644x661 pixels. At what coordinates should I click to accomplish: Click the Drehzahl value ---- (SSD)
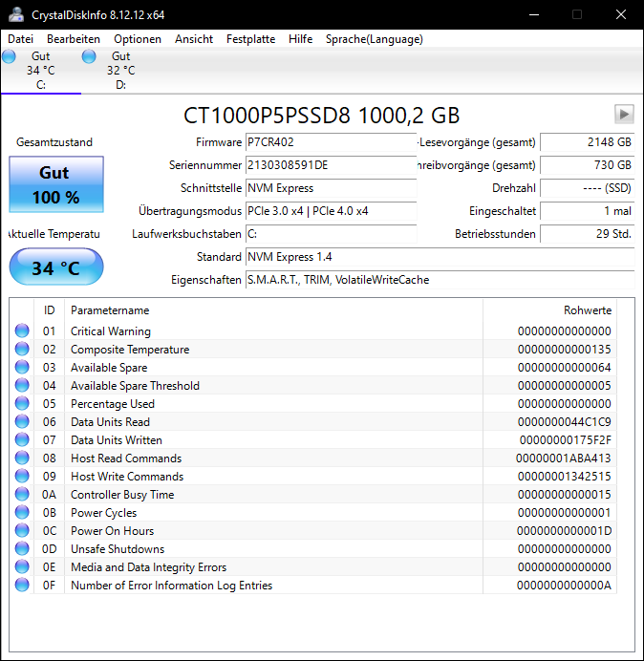pyautogui.click(x=587, y=188)
